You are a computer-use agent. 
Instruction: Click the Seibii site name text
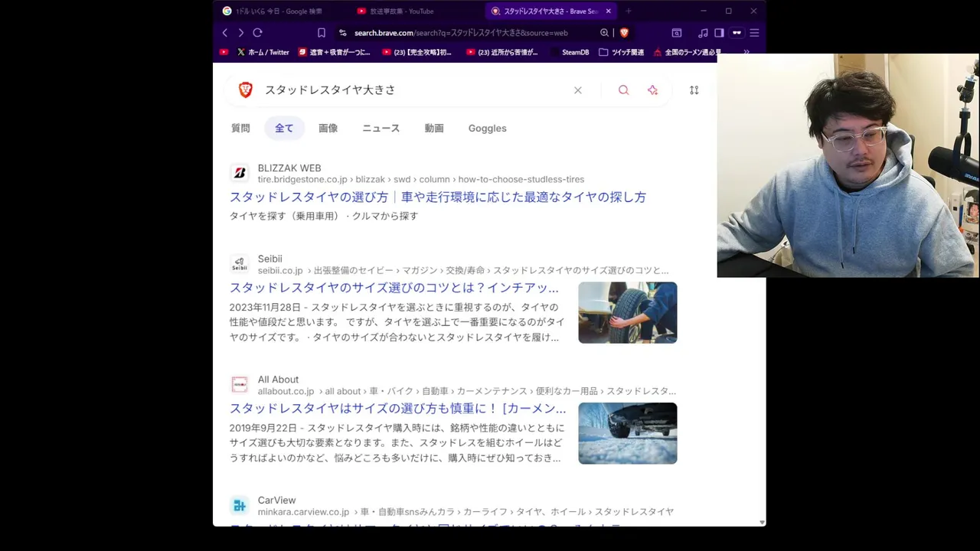pyautogui.click(x=269, y=259)
